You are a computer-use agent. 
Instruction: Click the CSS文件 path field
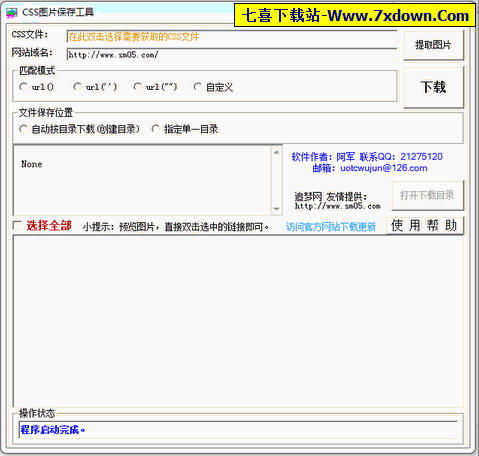(232, 37)
